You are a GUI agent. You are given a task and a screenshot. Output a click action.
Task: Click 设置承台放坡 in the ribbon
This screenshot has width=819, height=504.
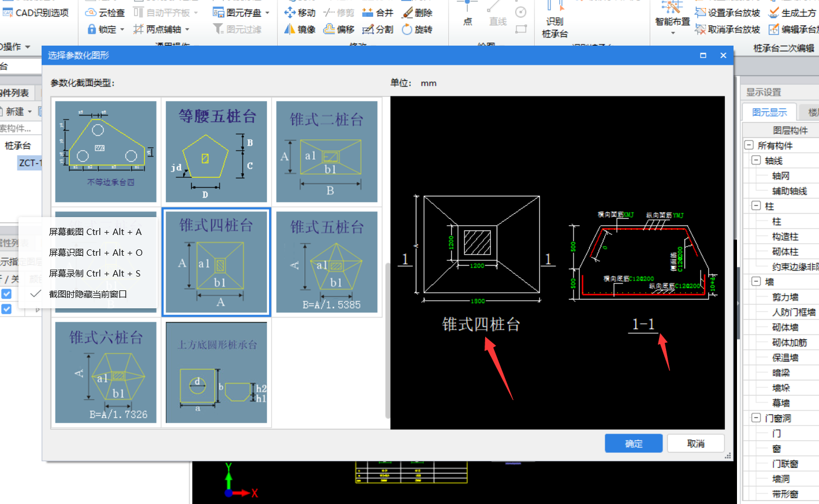727,12
